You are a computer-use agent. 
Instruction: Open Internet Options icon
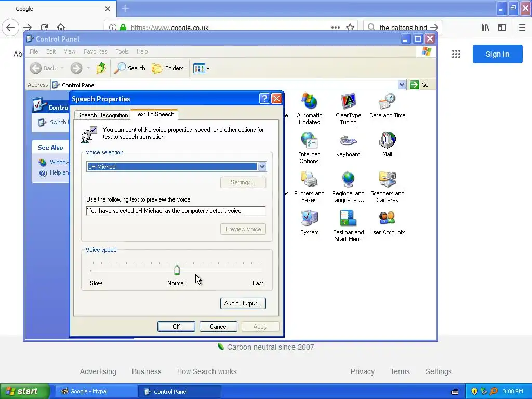tap(309, 148)
